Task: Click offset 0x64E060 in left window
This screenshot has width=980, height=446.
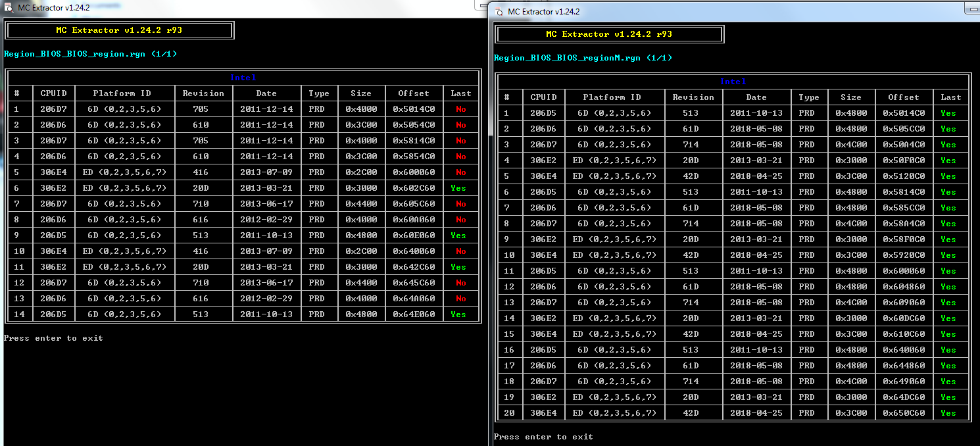Action: (414, 314)
